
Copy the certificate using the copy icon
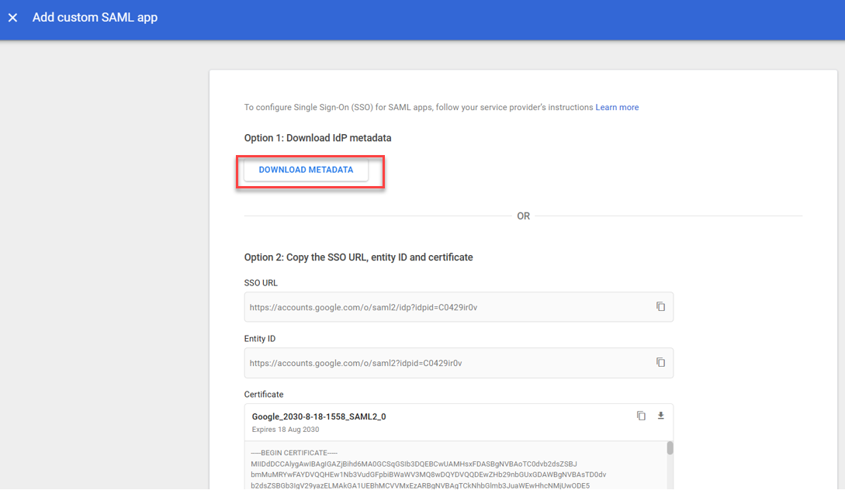point(641,416)
